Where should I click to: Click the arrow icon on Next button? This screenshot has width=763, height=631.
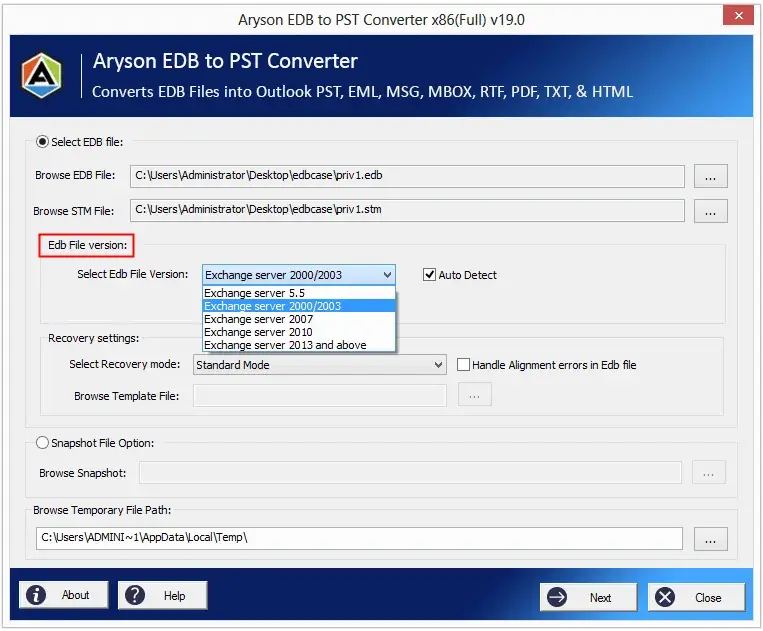(x=557, y=597)
